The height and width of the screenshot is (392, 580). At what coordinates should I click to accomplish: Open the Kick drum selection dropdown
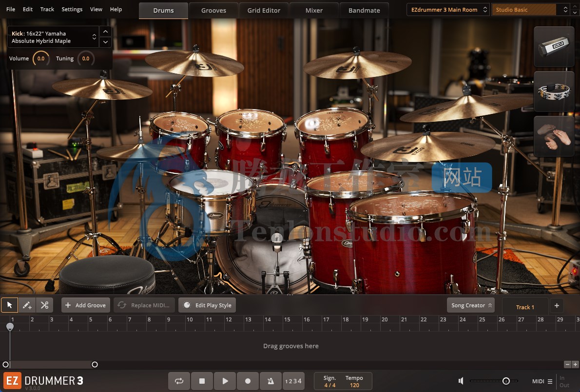tap(53, 37)
